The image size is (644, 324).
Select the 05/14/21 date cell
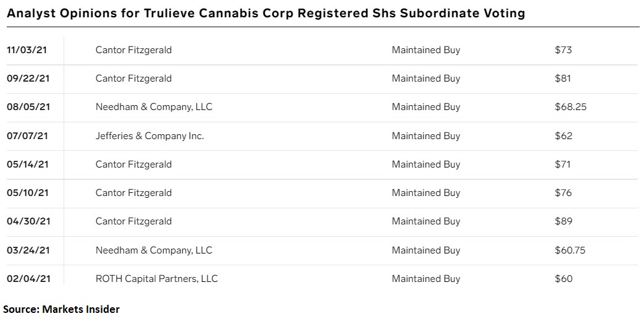coord(28,164)
